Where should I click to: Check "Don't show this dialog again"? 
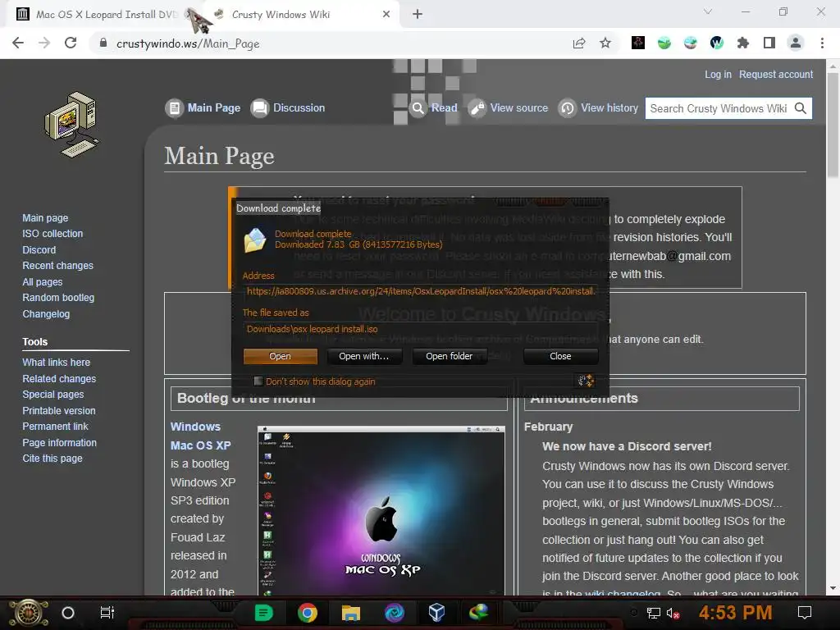258,381
